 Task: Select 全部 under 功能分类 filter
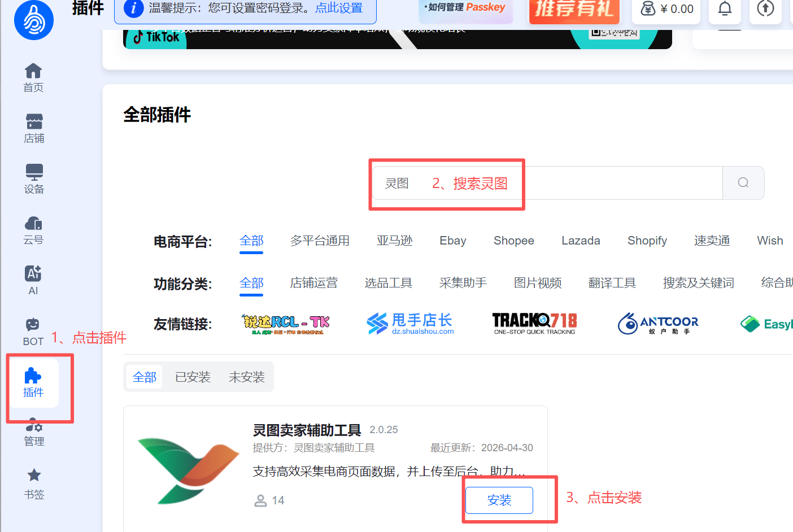pos(251,282)
